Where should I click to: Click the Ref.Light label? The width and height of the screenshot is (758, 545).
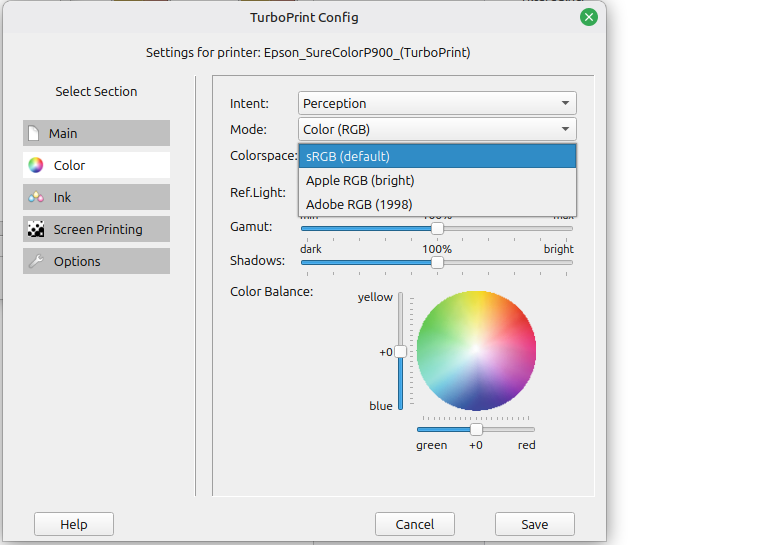(x=258, y=192)
